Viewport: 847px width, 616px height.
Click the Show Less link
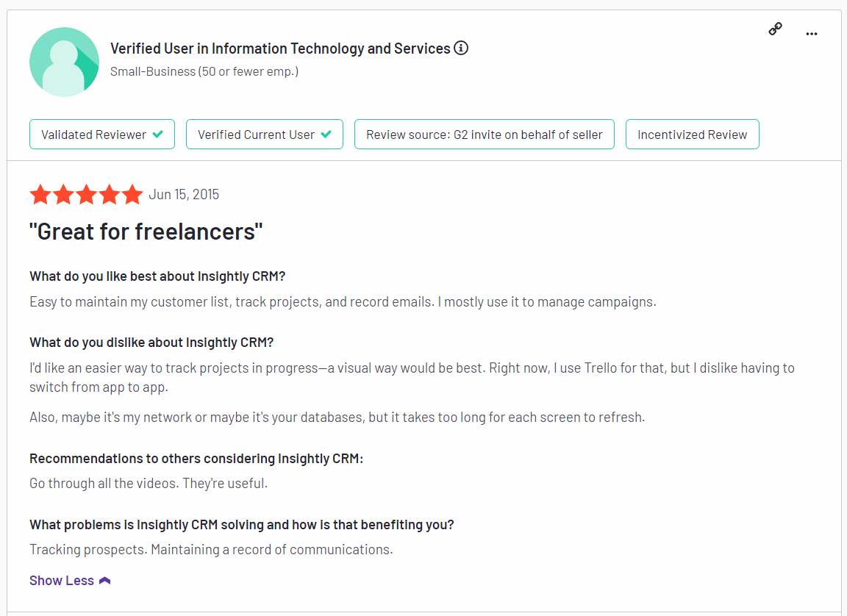[62, 581]
